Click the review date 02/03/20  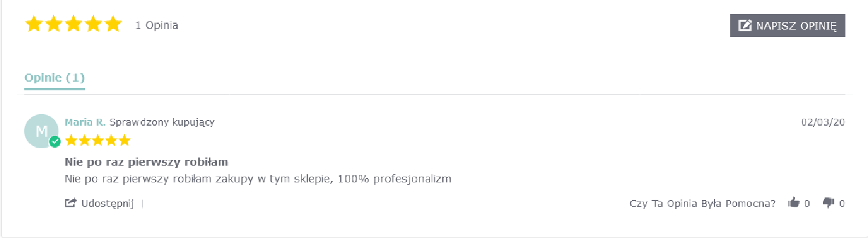[x=823, y=122]
